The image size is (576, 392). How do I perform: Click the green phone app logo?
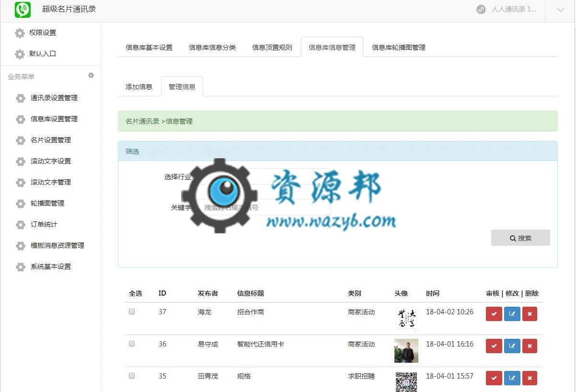pos(23,10)
